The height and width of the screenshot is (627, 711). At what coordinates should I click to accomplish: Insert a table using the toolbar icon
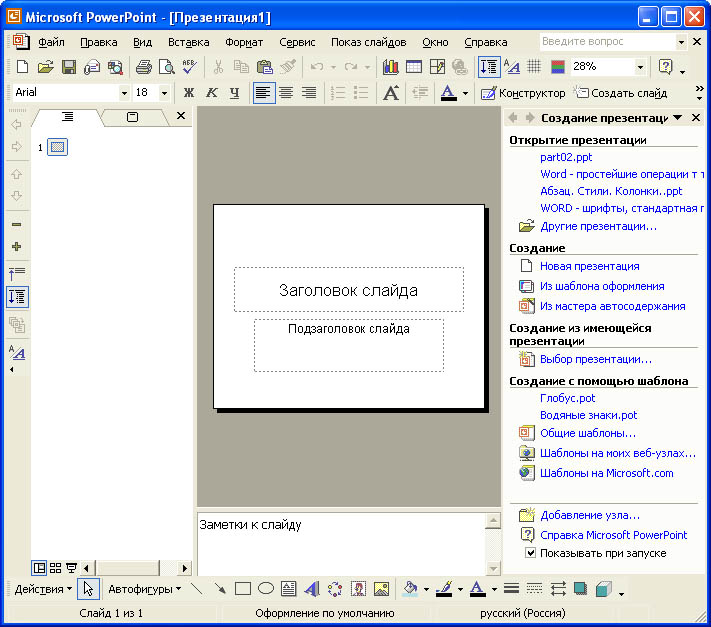[x=413, y=67]
